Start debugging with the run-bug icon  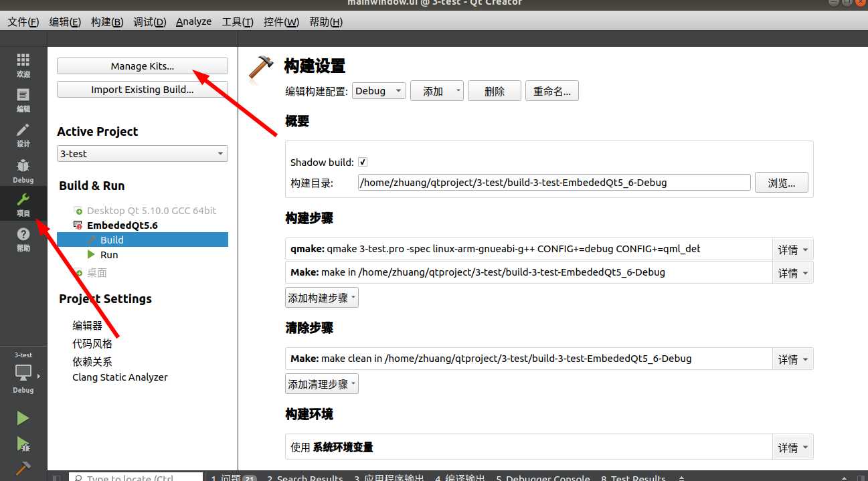tap(23, 444)
